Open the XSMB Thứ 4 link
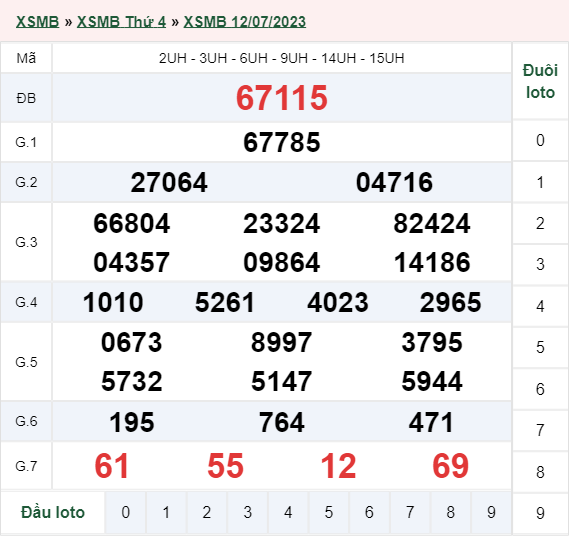The image size is (569, 536). click(121, 22)
